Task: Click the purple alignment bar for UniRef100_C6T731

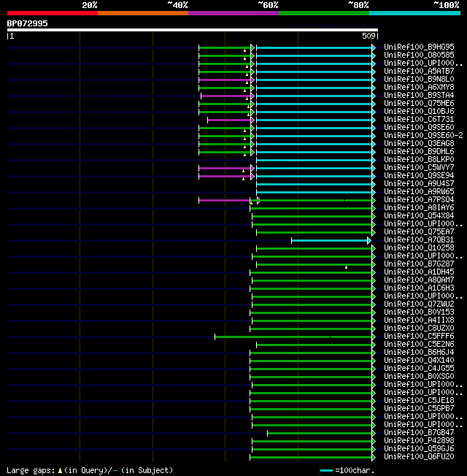Action: pyautogui.click(x=229, y=120)
